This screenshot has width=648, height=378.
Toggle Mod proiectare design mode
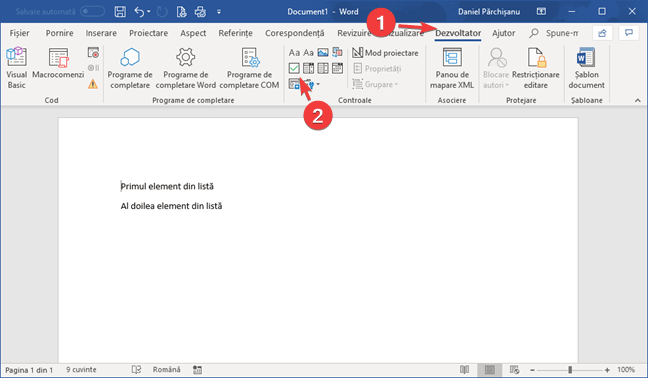[385, 53]
